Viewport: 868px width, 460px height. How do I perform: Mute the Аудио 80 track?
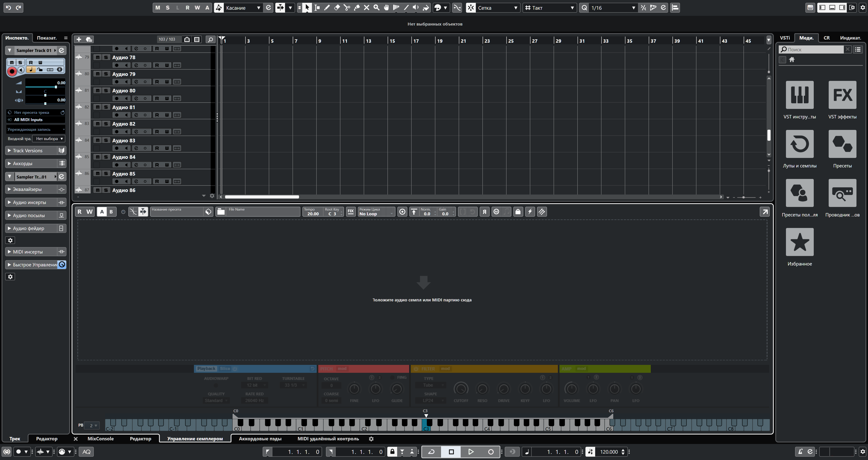[97, 91]
